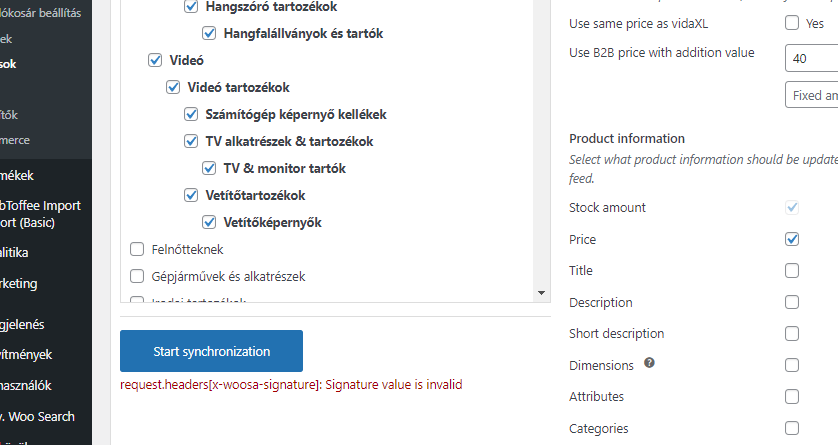The height and width of the screenshot is (445, 838).
Task: Open the Woo Search sidebar item
Action: [37, 416]
